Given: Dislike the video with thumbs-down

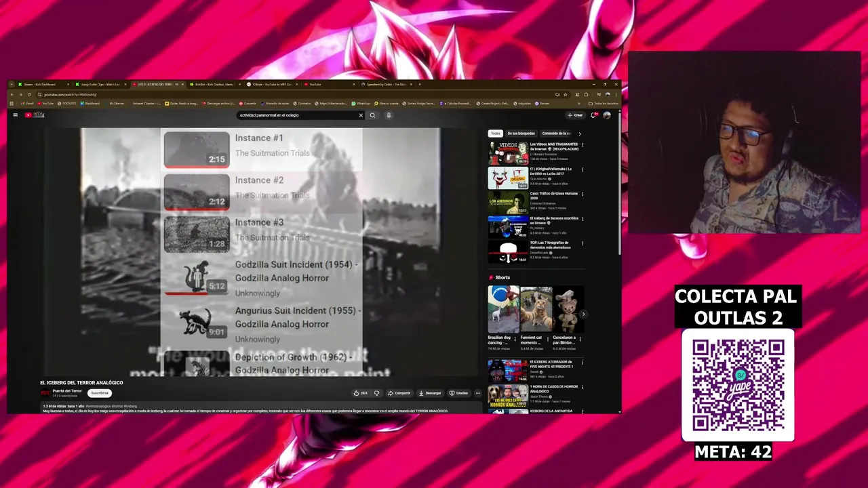Looking at the screenshot, I should point(377,393).
